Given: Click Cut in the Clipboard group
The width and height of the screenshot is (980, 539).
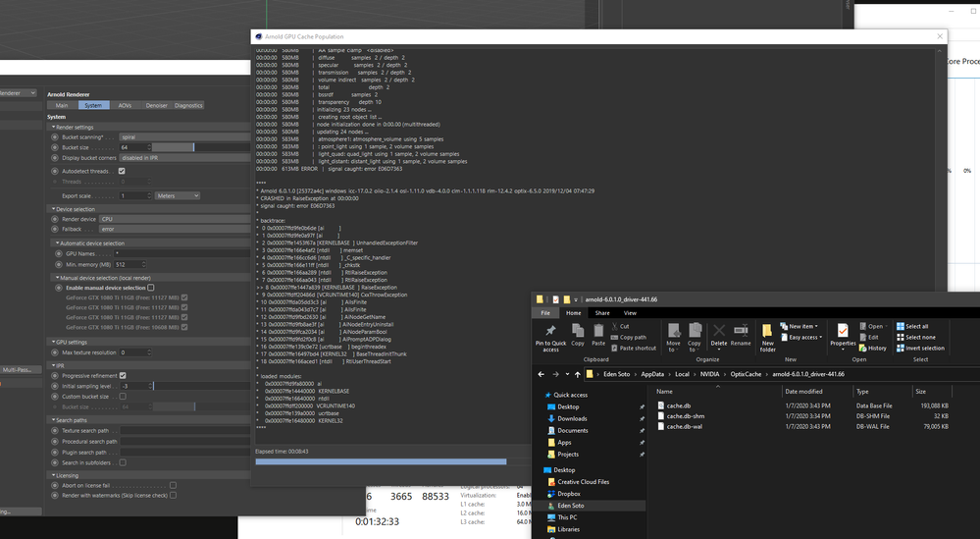Looking at the screenshot, I should (x=620, y=326).
